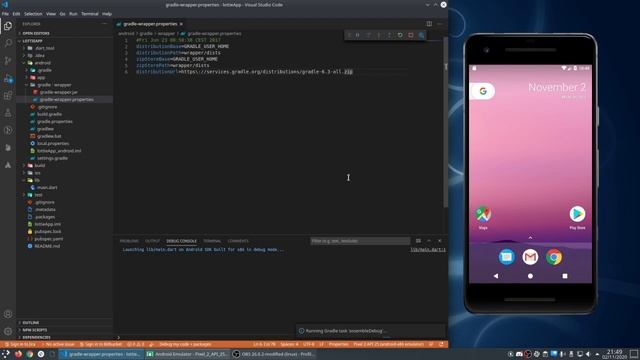The image size is (640, 360).
Task: Switch to Android Emulator taskbar entry
Action: point(187,354)
